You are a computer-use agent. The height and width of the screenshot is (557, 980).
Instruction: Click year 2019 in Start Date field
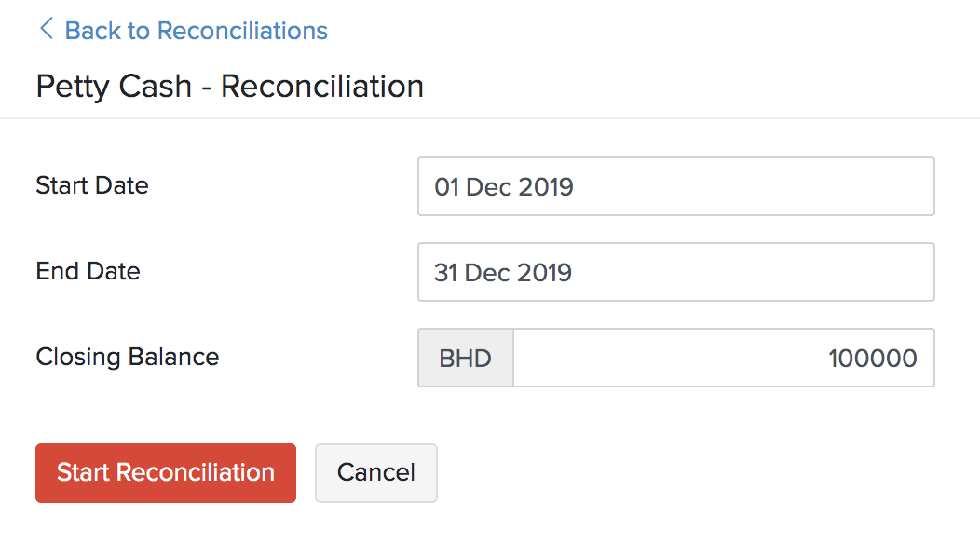545,187
